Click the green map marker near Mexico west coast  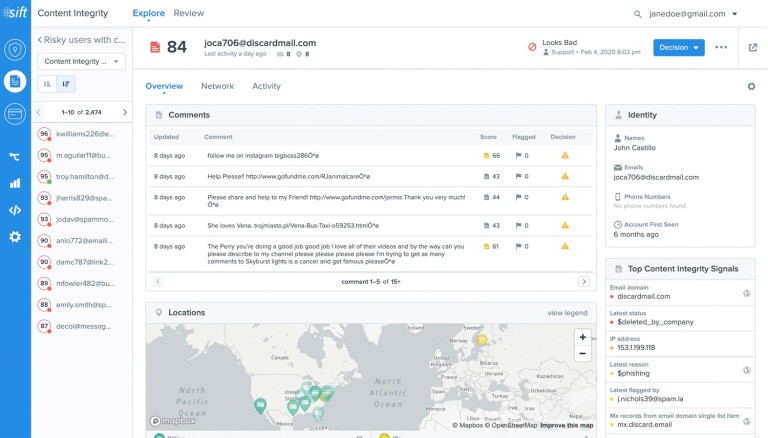click(260, 406)
